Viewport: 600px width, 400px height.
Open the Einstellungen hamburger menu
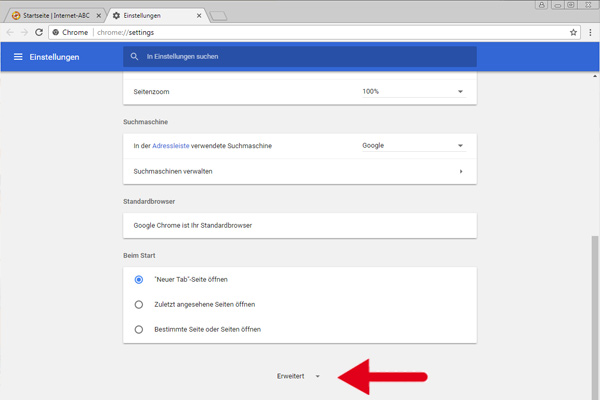(x=17, y=56)
